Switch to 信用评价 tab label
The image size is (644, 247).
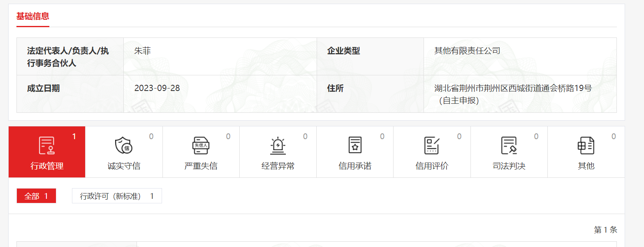432,166
